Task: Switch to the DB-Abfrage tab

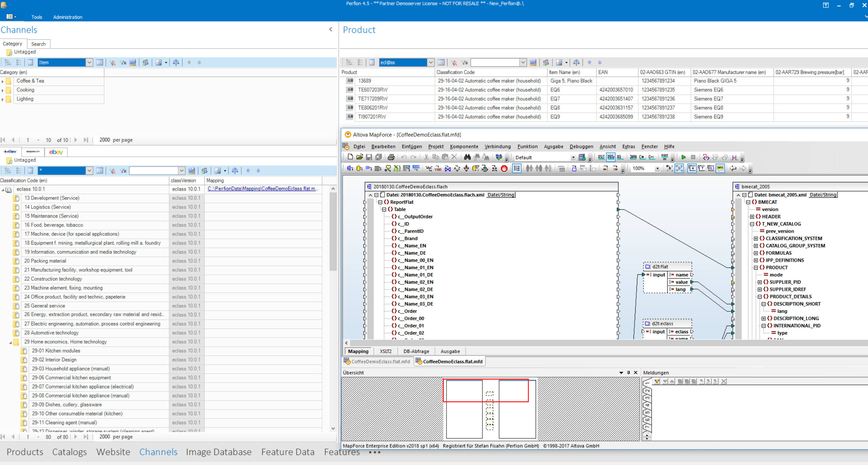Action: [416, 351]
